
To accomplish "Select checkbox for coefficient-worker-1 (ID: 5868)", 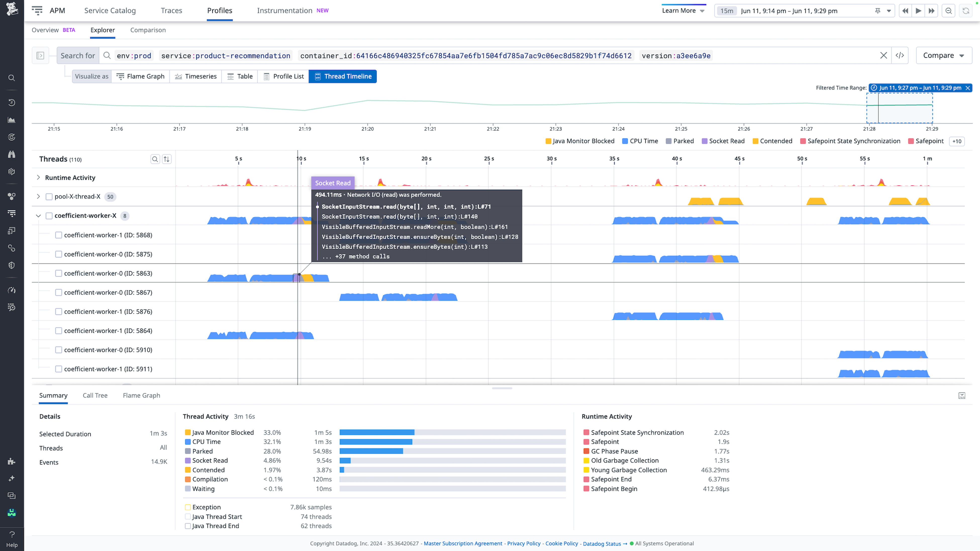I will click(59, 235).
